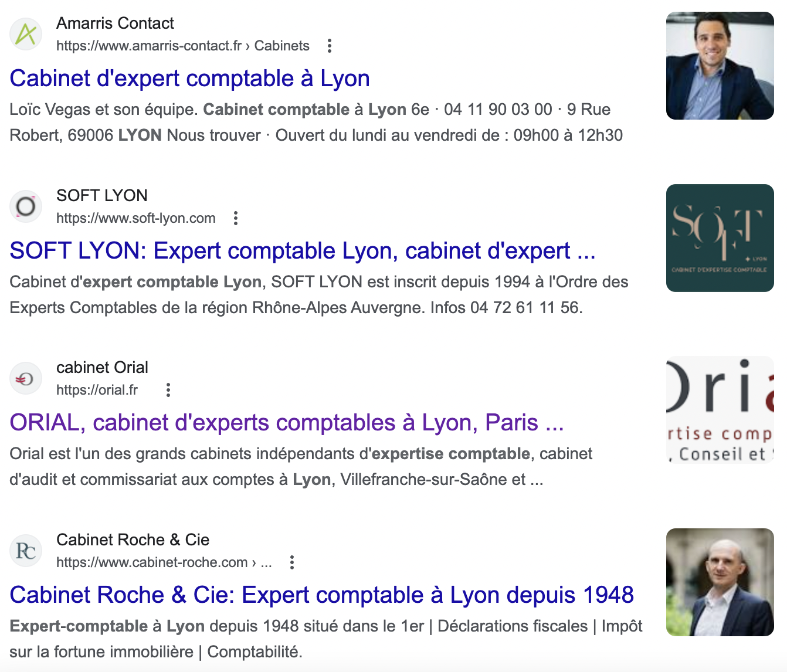Click the https://orial.fr URL
Screen dimensions: 787x672
97,390
